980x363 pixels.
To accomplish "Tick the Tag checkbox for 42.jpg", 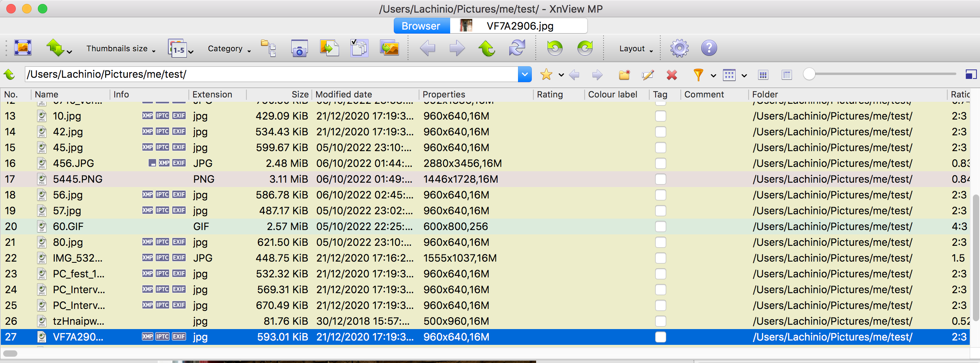I will tap(661, 132).
